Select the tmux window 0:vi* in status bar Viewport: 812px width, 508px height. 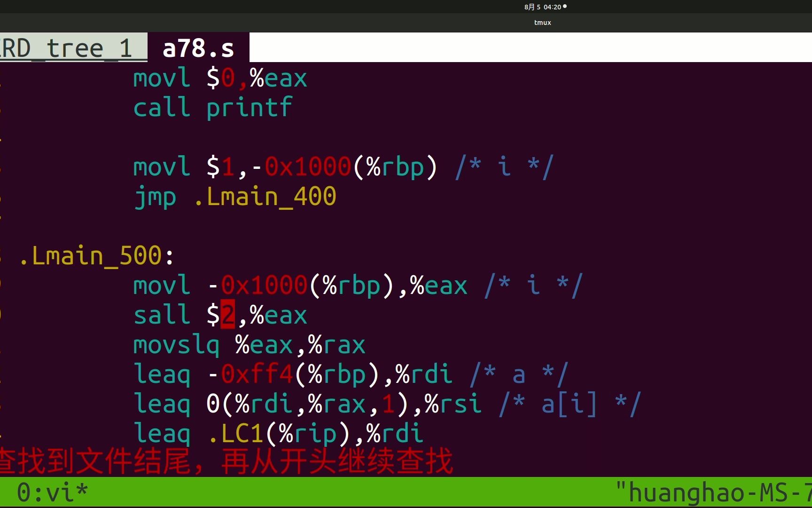tap(52, 492)
